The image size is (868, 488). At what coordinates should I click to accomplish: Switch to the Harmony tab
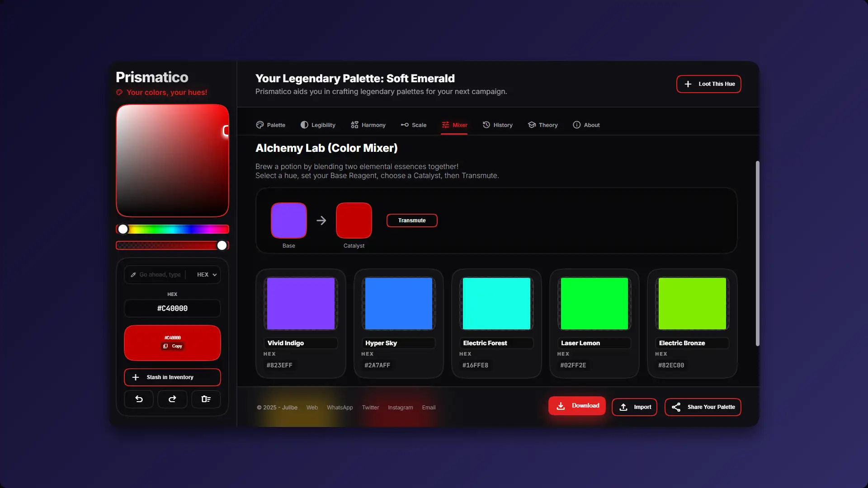pos(368,125)
